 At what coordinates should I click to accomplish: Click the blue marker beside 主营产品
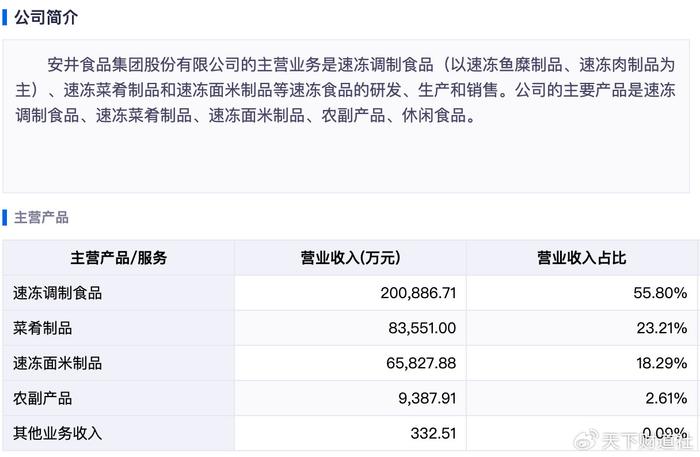pos(5,217)
